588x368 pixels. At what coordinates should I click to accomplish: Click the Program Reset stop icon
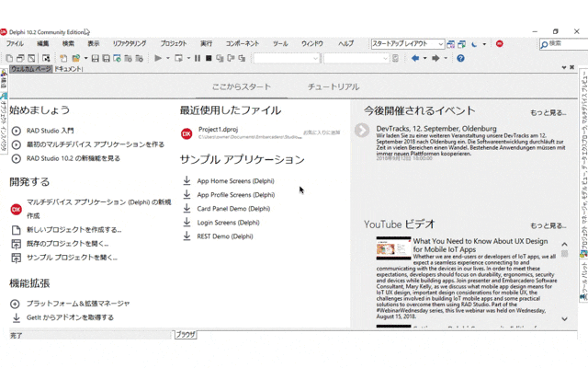click(209, 58)
